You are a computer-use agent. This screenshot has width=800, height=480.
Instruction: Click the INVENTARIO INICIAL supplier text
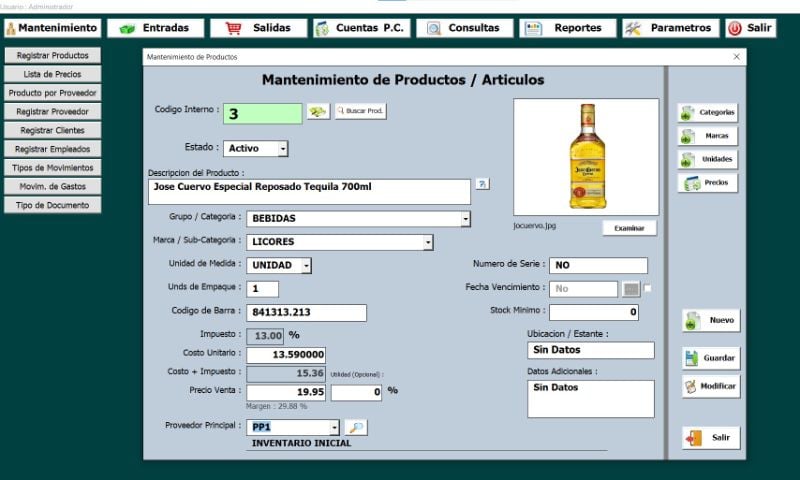pos(301,443)
